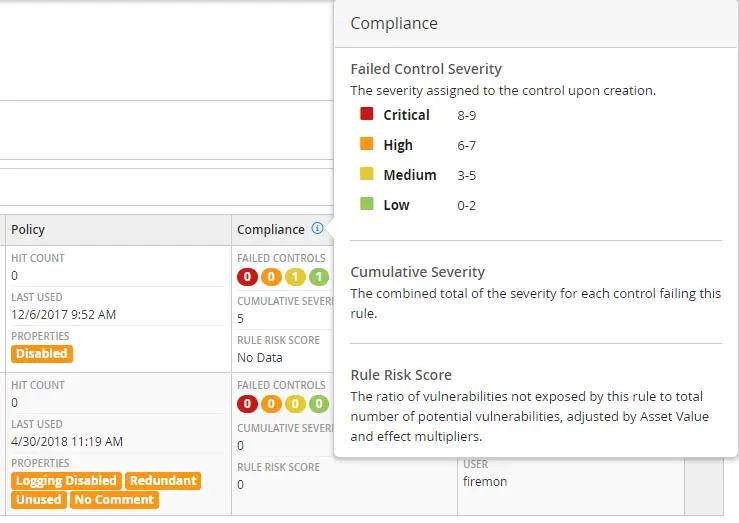739x523 pixels.
Task: Click the No Data rule risk score
Action: (x=260, y=358)
